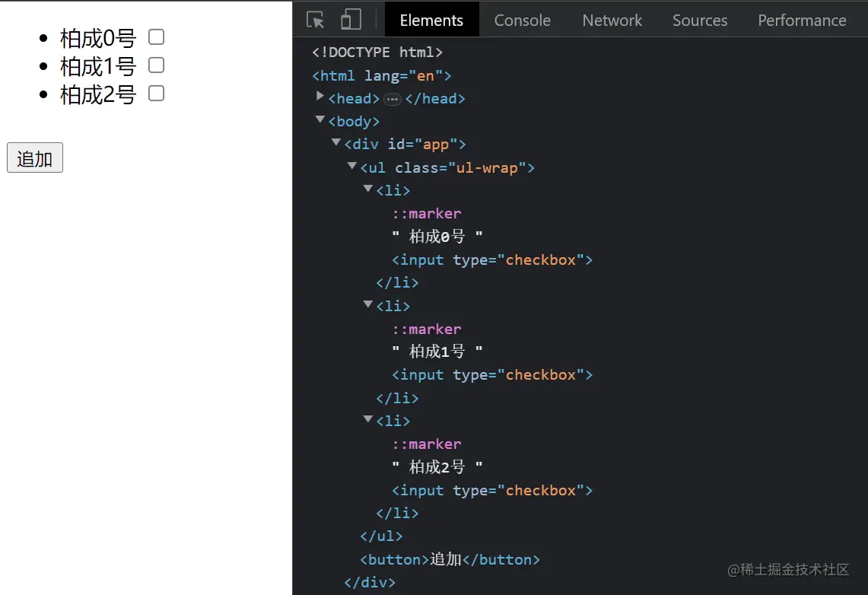Select the button 追加 element in DOM tree
This screenshot has height=595, width=868.
coord(450,559)
